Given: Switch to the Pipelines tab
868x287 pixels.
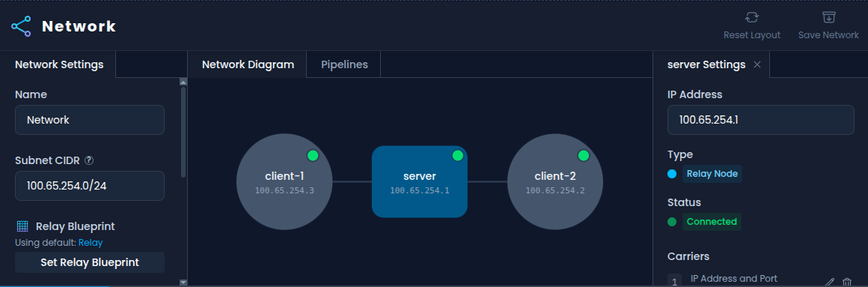Looking at the screenshot, I should (x=344, y=64).
